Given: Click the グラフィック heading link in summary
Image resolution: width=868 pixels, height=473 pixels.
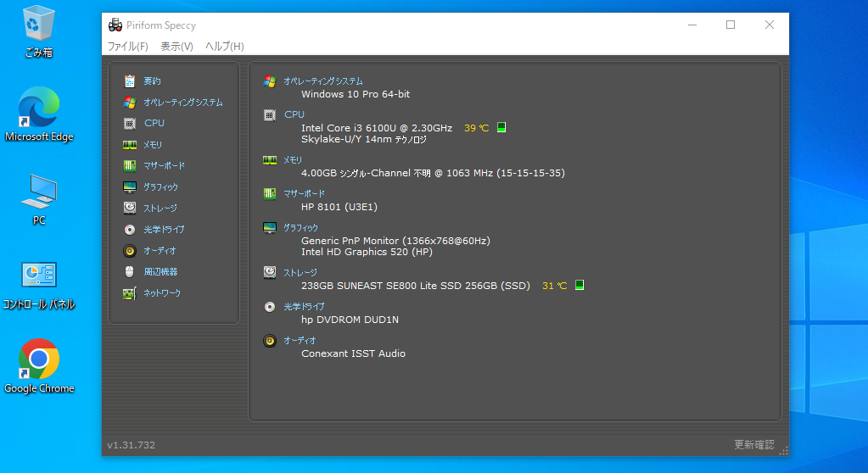Looking at the screenshot, I should click(300, 228).
